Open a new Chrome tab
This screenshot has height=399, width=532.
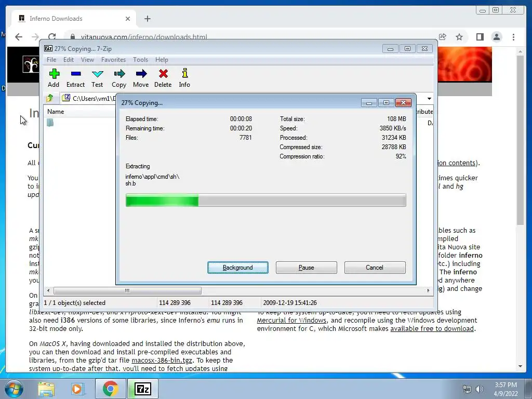(147, 19)
